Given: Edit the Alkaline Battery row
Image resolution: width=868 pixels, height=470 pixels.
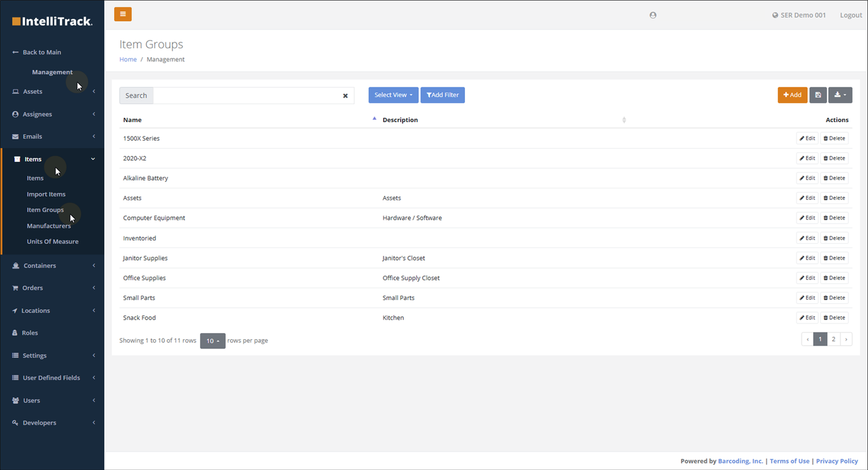Looking at the screenshot, I should point(807,178).
